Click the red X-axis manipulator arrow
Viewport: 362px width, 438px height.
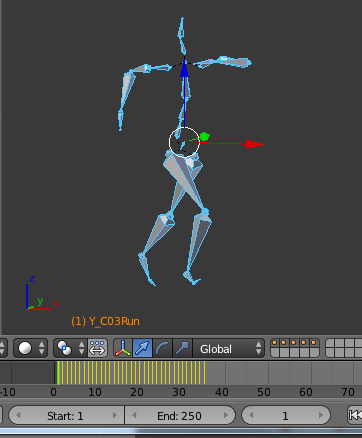[x=255, y=144]
